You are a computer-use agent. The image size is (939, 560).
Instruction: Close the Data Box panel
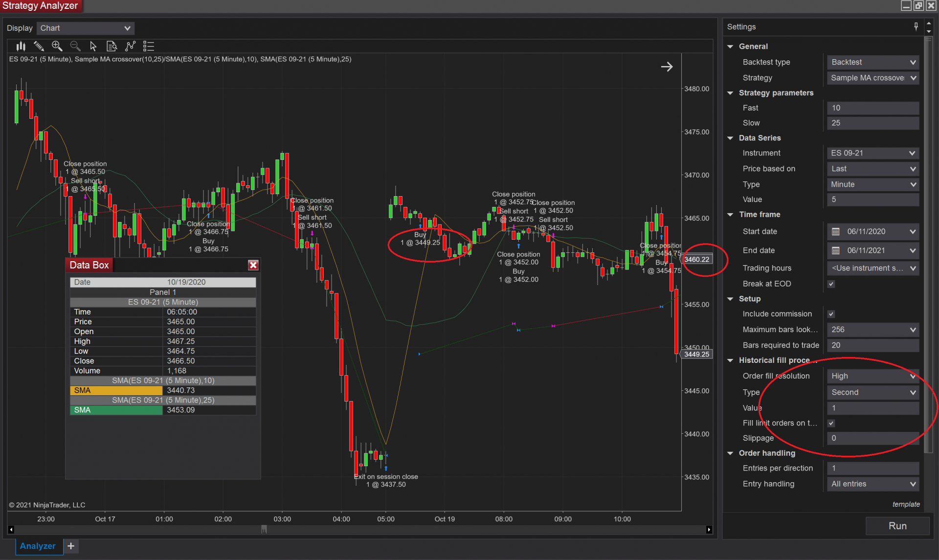click(x=253, y=265)
